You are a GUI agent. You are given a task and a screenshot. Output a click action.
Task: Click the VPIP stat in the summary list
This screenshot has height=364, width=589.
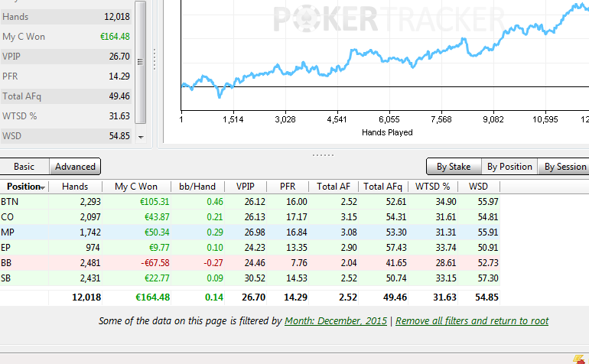[66, 57]
